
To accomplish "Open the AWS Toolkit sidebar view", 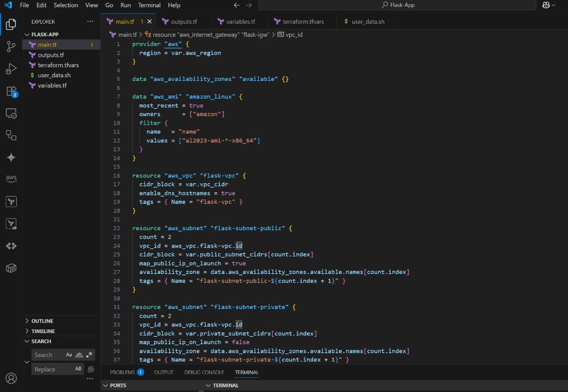I will 12,178.
